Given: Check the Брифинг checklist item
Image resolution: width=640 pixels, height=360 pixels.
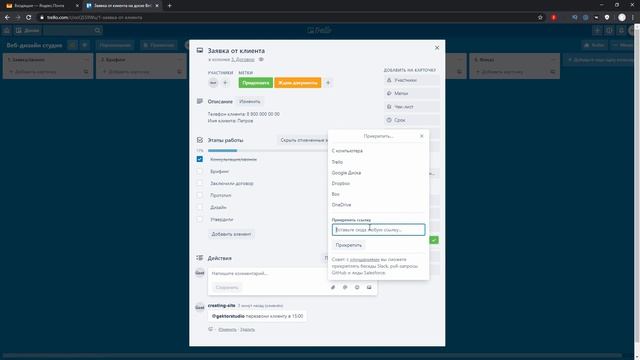Looking at the screenshot, I should pyautogui.click(x=200, y=171).
